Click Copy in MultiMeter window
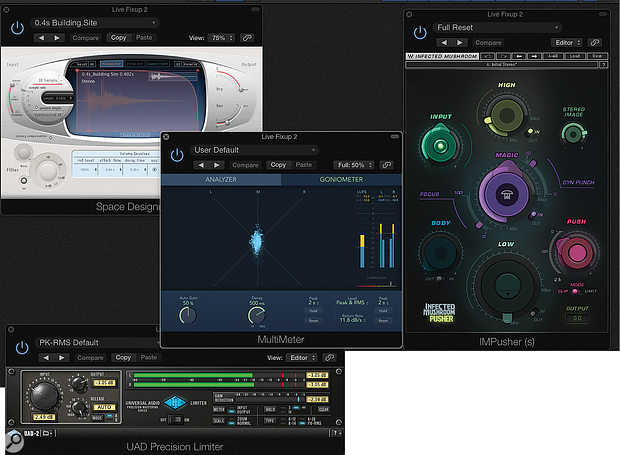Viewport: 620px width, 455px height. click(278, 164)
